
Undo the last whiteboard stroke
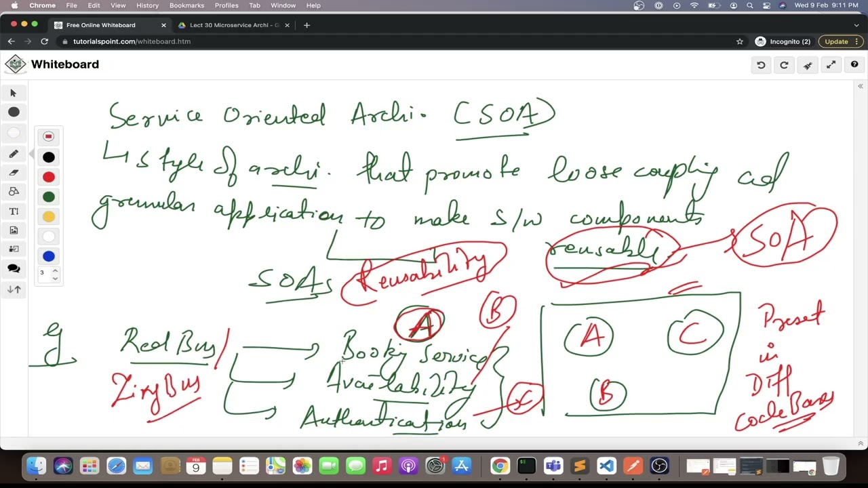coord(761,65)
